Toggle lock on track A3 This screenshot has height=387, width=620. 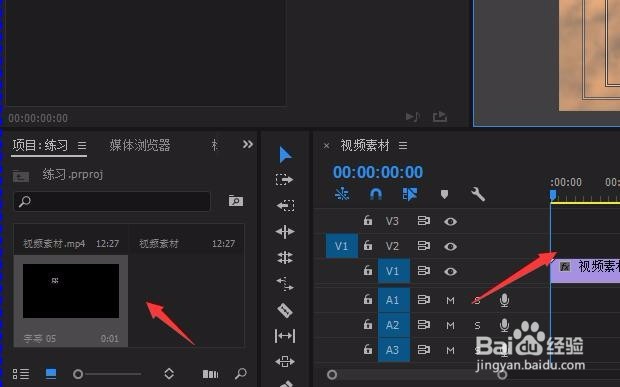[x=368, y=349]
